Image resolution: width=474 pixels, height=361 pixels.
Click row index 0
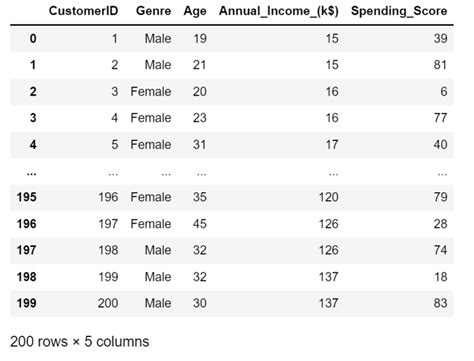pos(33,38)
